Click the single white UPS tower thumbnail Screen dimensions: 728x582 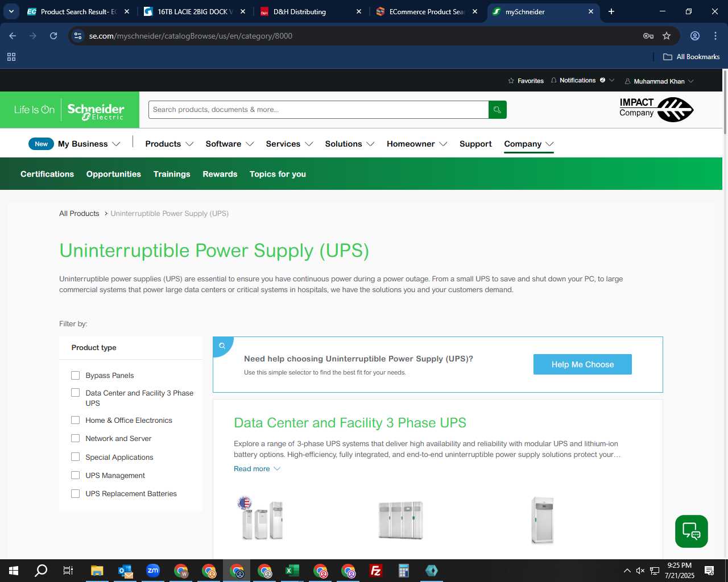[x=542, y=520]
